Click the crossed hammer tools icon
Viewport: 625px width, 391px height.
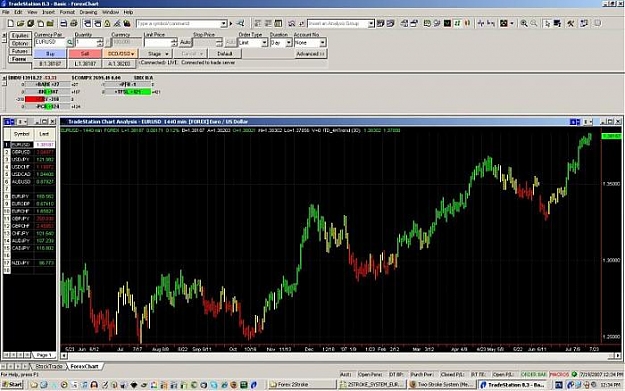(571, 24)
